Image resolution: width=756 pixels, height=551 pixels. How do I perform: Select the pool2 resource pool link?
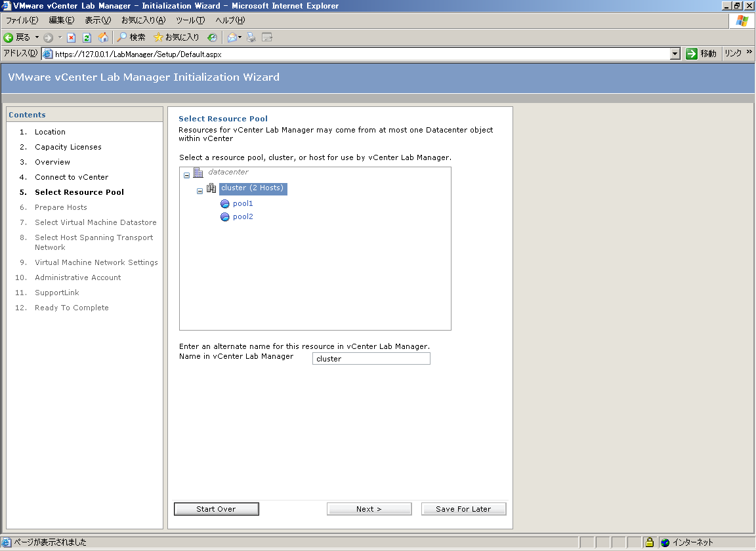243,217
